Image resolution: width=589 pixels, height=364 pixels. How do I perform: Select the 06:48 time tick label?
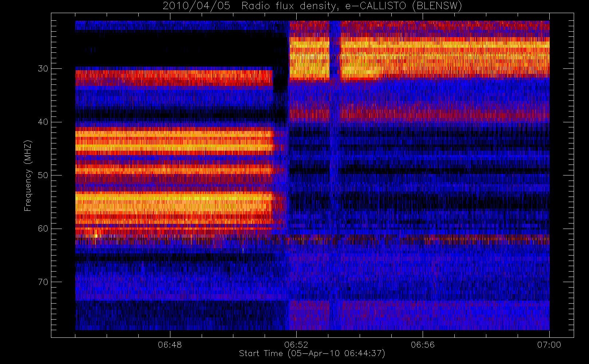click(170, 345)
